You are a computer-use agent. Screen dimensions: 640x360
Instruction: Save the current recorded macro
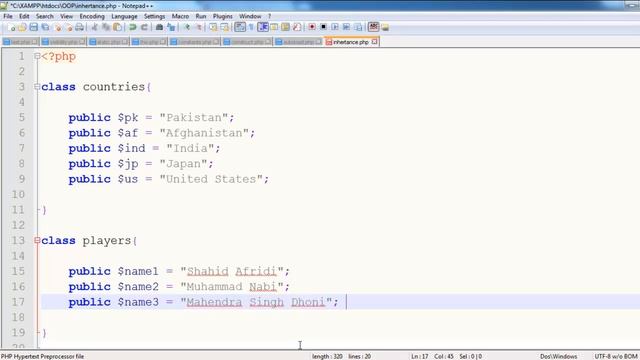pyautogui.click(x=358, y=27)
